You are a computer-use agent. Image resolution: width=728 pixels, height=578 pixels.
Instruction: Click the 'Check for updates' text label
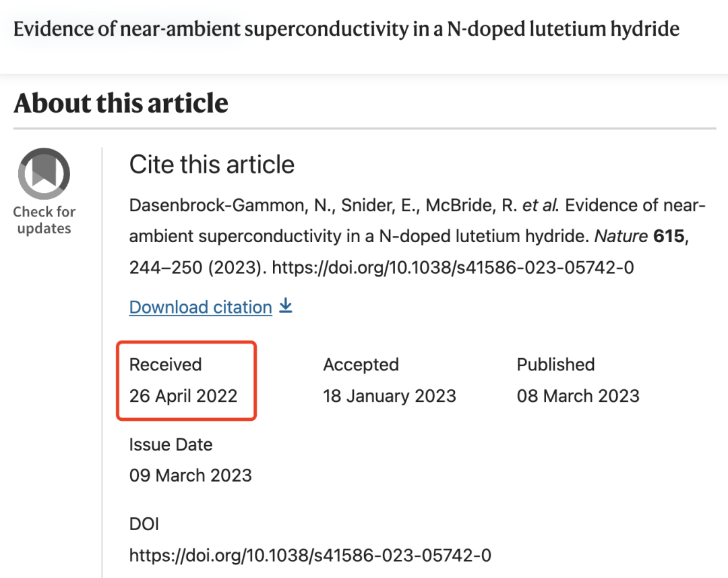pos(44,221)
